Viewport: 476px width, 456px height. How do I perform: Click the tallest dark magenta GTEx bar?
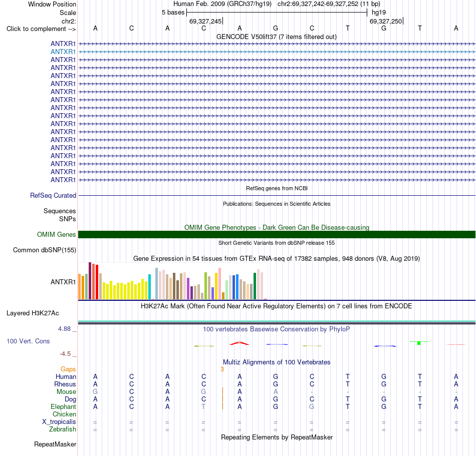click(90, 281)
